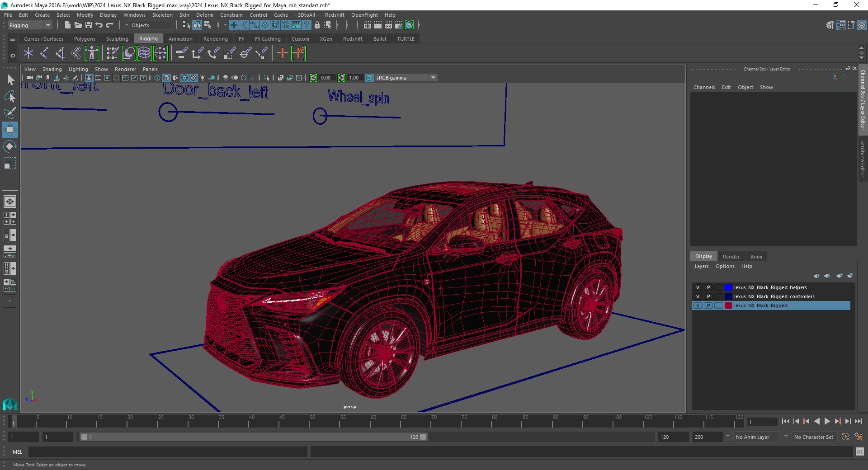Click the IK Handle shelf tool
The height and width of the screenshot is (470, 868).
[x=60, y=53]
